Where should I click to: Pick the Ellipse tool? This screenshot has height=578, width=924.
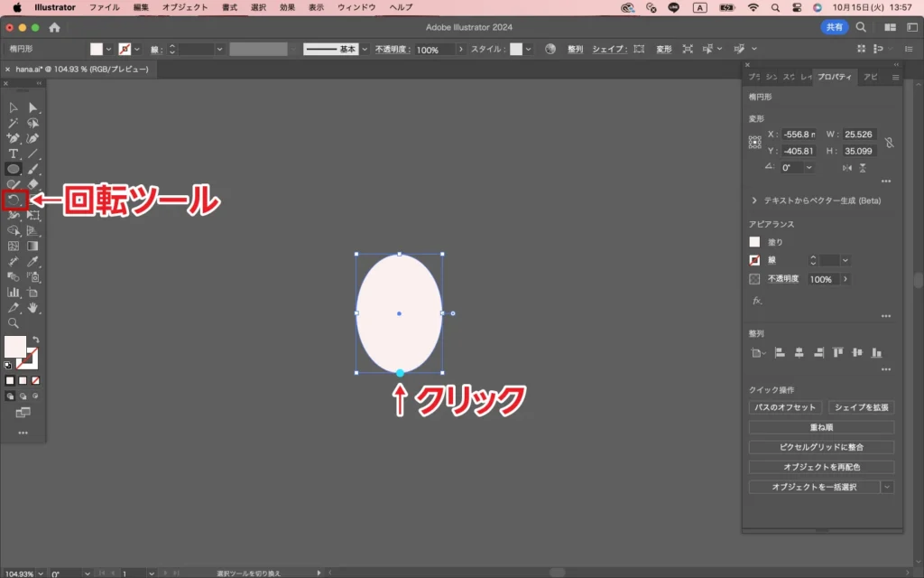(x=14, y=169)
